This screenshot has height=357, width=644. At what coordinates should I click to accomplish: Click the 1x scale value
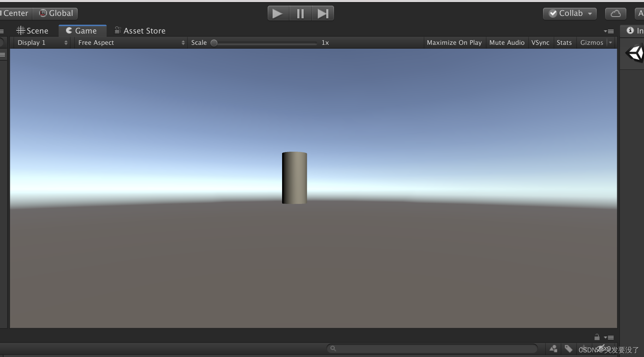click(x=325, y=43)
